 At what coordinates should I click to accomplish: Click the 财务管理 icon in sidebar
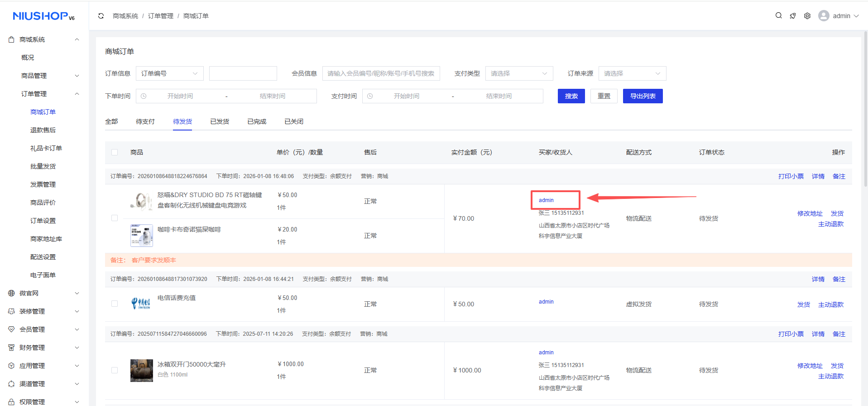point(11,348)
